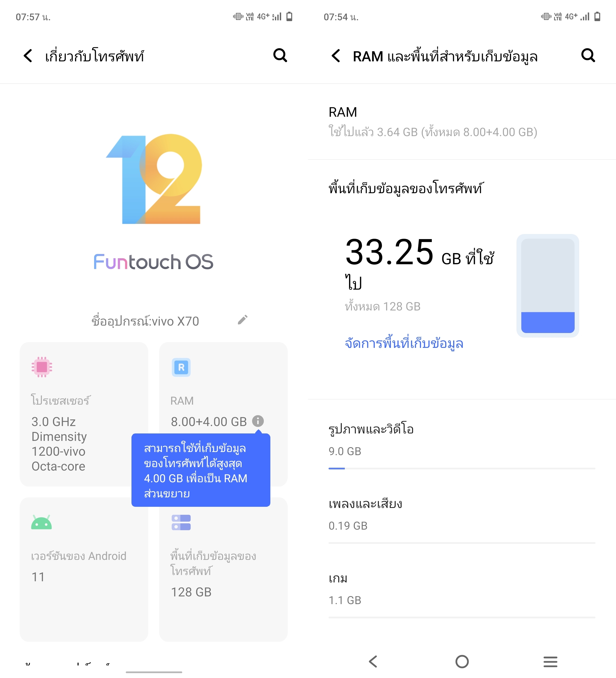Tap the storage usage phone graphic
The image size is (616, 678).
click(548, 286)
